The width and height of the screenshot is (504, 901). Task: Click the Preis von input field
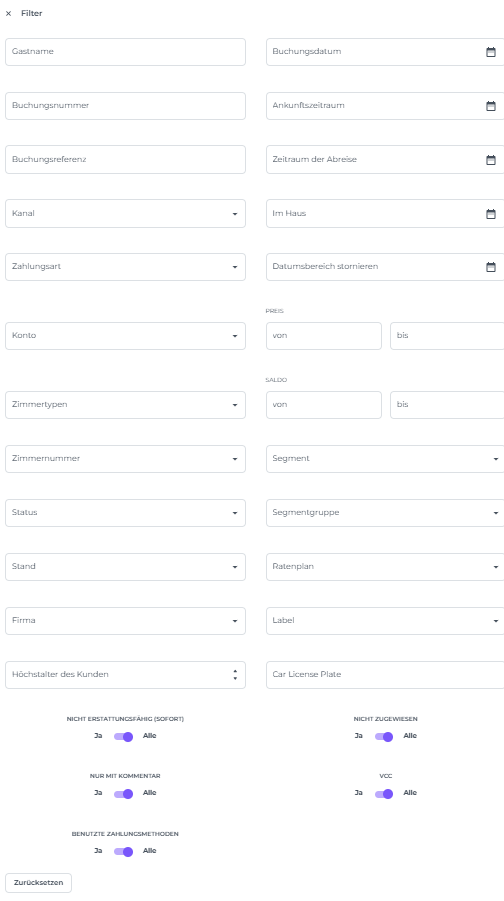[324, 336]
